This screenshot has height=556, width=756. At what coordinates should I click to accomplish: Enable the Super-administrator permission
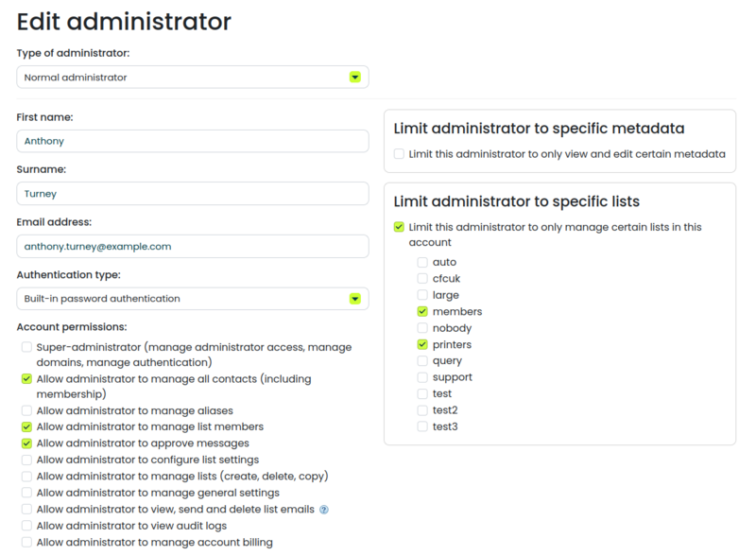coord(26,347)
